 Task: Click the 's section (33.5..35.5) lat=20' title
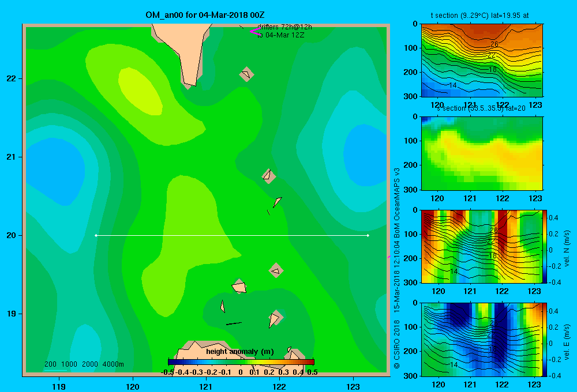[481, 108]
